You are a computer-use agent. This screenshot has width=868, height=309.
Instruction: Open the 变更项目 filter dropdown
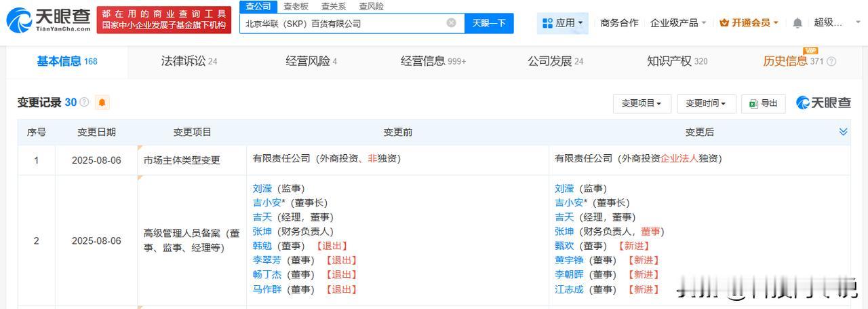(x=642, y=103)
